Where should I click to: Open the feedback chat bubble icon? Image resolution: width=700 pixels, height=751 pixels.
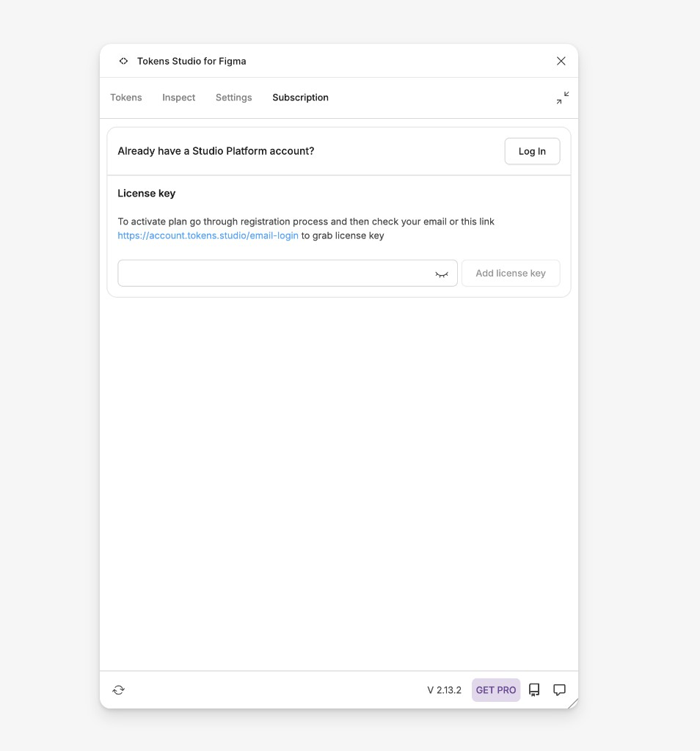click(x=559, y=689)
